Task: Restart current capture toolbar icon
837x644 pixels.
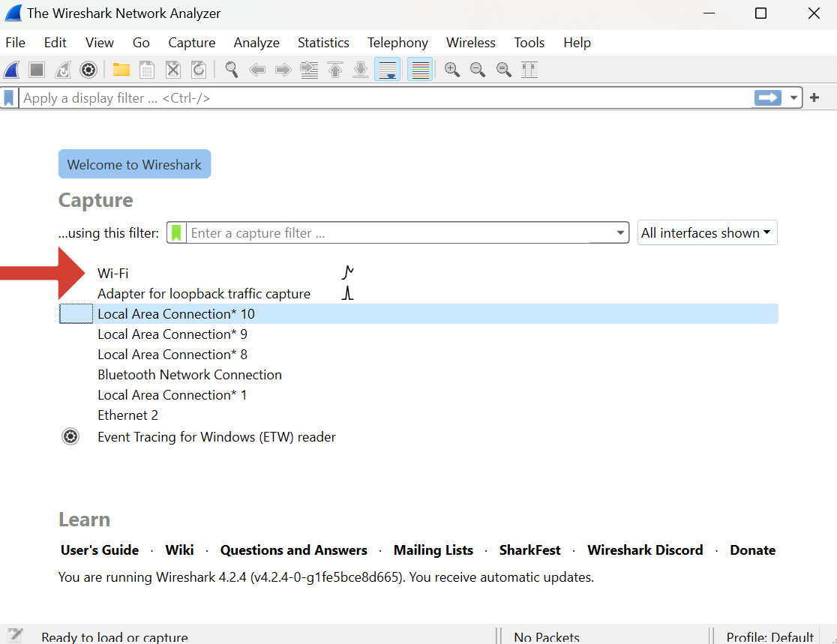Action: [x=63, y=70]
